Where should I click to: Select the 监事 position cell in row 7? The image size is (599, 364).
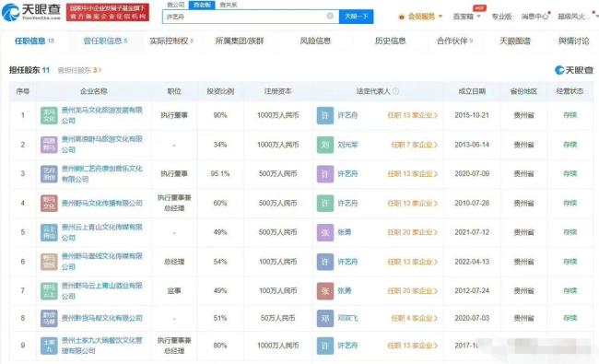click(x=174, y=291)
